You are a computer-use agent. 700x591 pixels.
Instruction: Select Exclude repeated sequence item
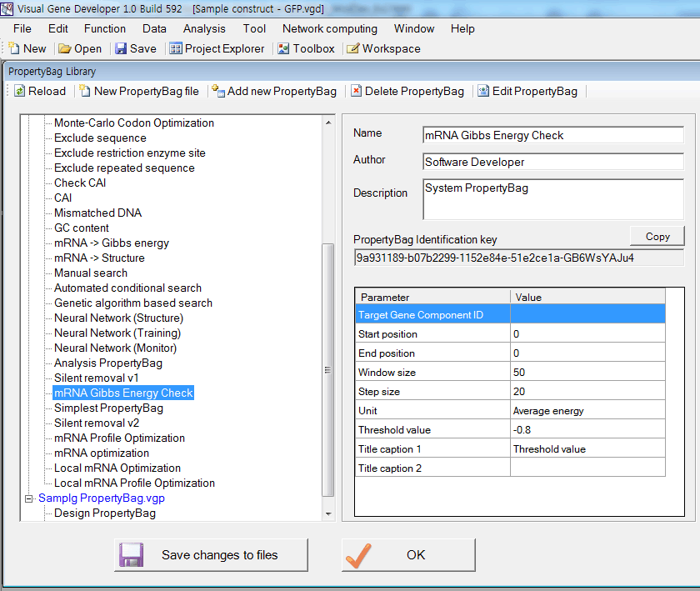[x=124, y=168]
